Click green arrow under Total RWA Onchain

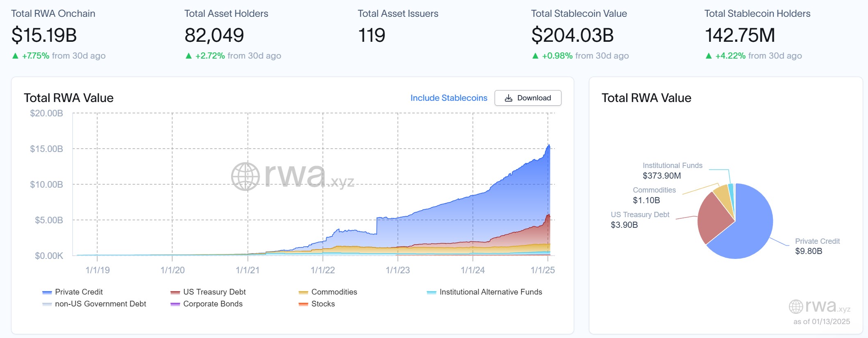(15, 56)
